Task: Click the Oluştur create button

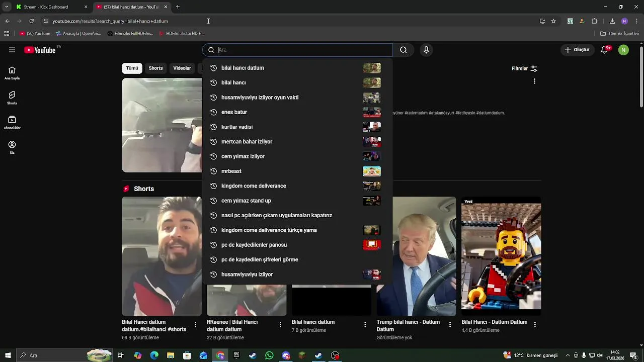Action: click(577, 50)
